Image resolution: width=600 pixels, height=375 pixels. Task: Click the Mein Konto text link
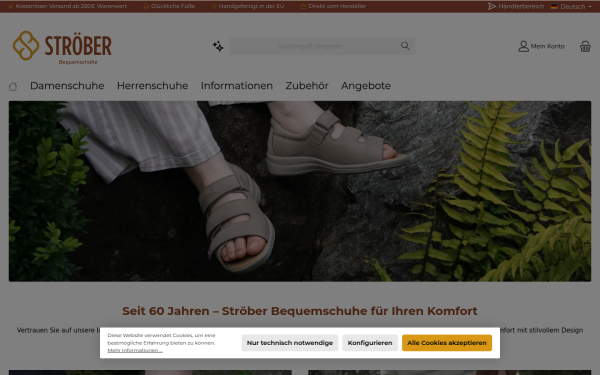[547, 46]
